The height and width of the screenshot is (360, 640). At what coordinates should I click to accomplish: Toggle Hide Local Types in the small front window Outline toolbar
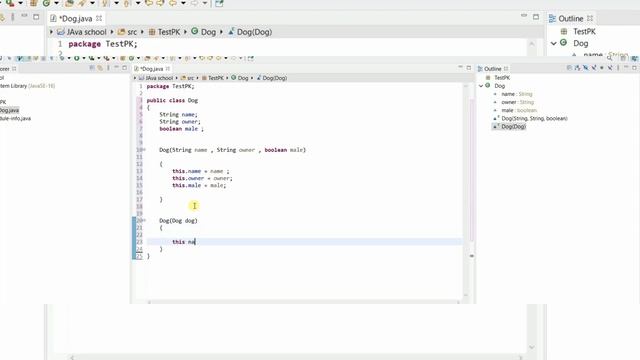click(x=610, y=68)
